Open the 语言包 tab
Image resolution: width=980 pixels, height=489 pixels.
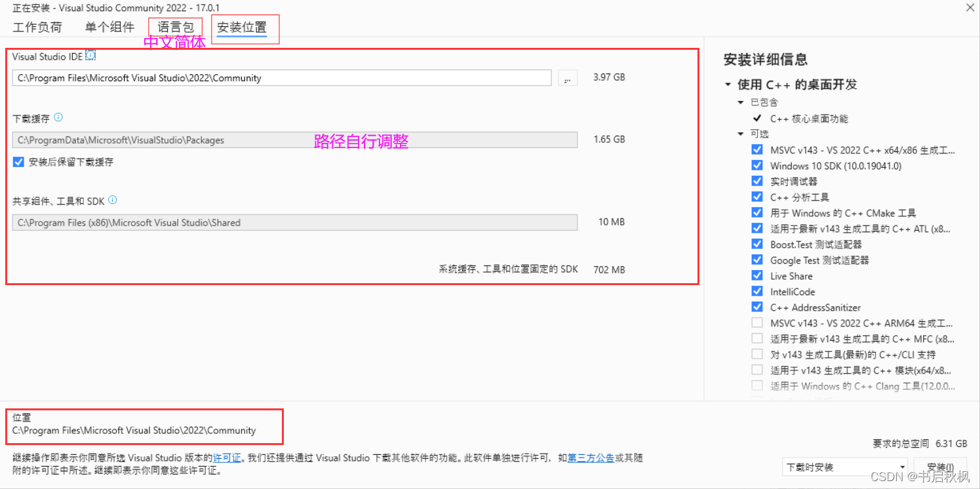click(176, 27)
